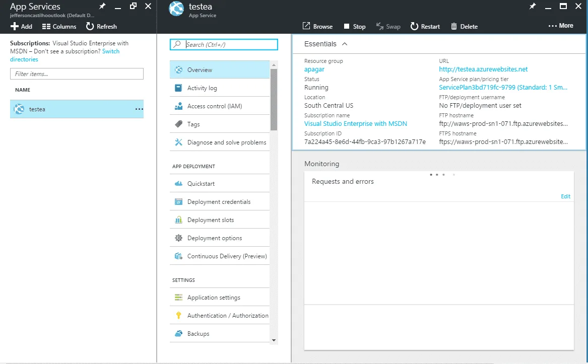Screen dimensions: 588x364
Task: Open the ServicePlan3bd719fc-9799 pricing tier link
Action: [503, 87]
